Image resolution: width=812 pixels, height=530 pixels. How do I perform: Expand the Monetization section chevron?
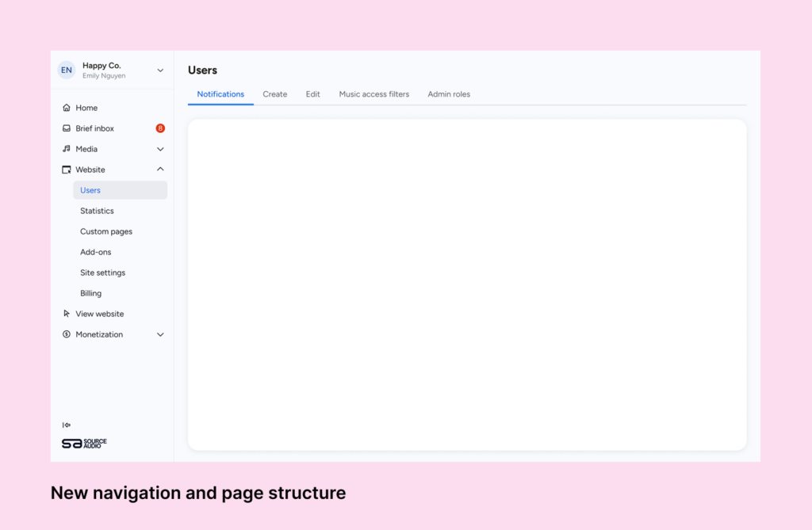[160, 334]
